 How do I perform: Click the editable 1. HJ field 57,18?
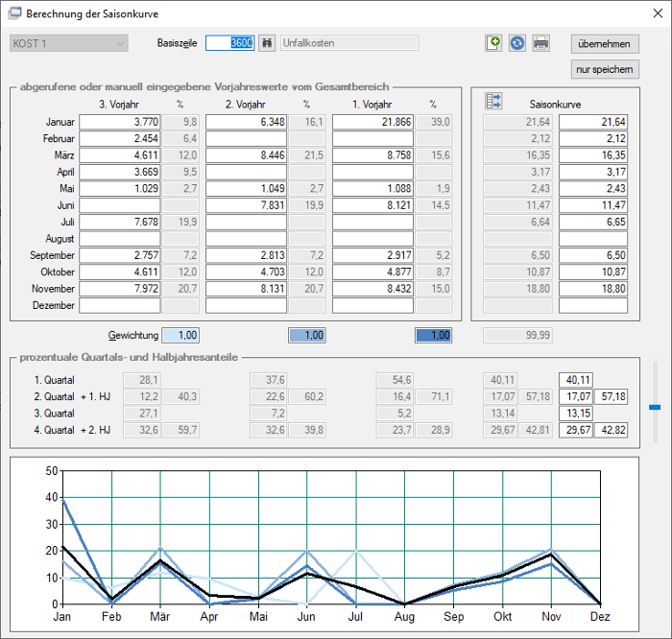point(611,397)
